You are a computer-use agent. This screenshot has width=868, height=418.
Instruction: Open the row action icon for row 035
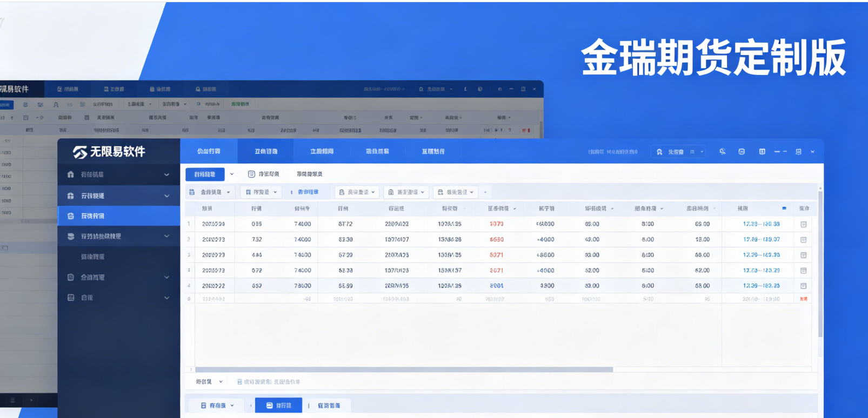[x=804, y=224]
